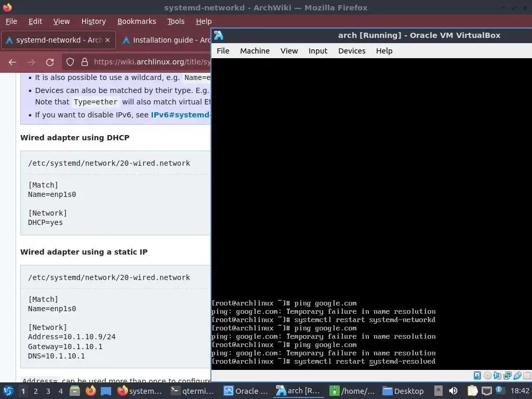Open Firefox tracking protection shield
Screen dimensions: 532x399
tap(70, 62)
